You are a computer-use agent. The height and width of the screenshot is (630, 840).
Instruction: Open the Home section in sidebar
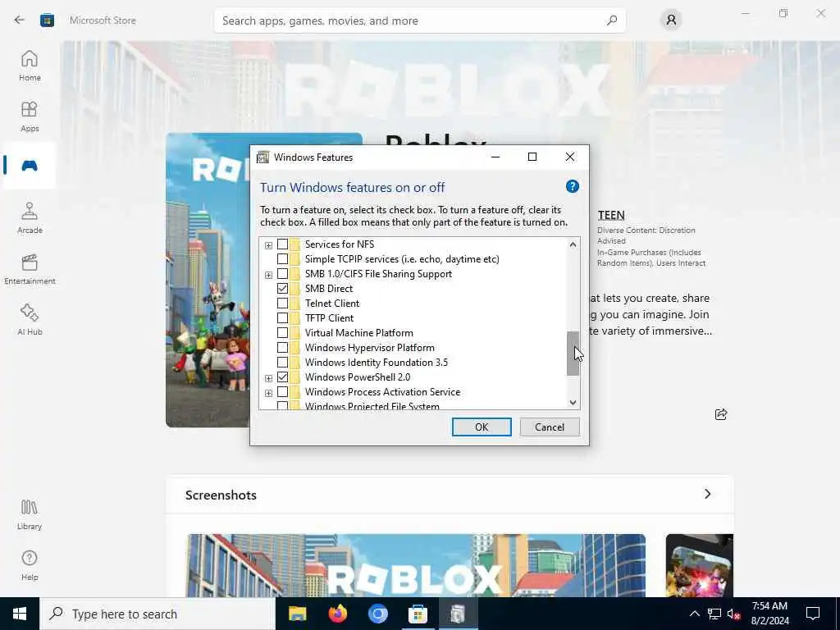(x=30, y=66)
